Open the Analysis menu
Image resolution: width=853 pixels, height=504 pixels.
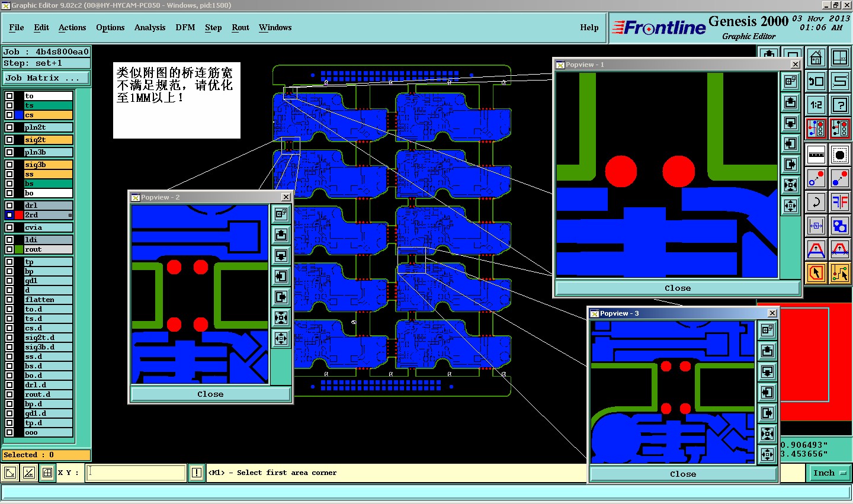pos(150,27)
